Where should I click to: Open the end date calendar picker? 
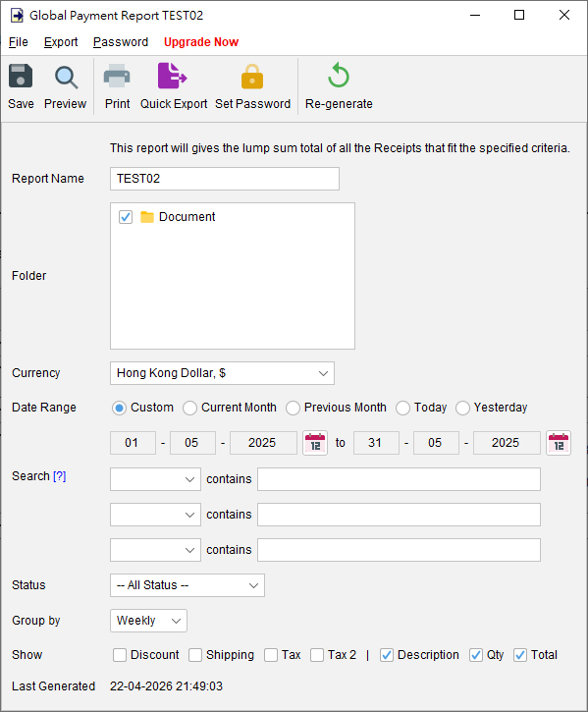pyautogui.click(x=559, y=443)
